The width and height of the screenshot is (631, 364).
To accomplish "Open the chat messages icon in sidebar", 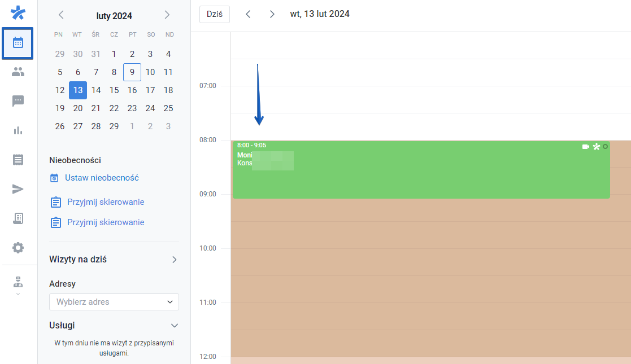I will point(18,101).
